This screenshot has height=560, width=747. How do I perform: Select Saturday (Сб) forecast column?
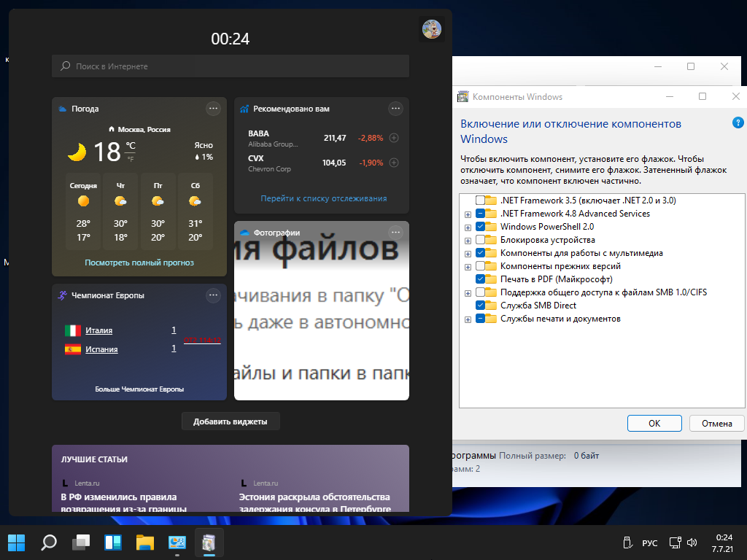pos(195,211)
